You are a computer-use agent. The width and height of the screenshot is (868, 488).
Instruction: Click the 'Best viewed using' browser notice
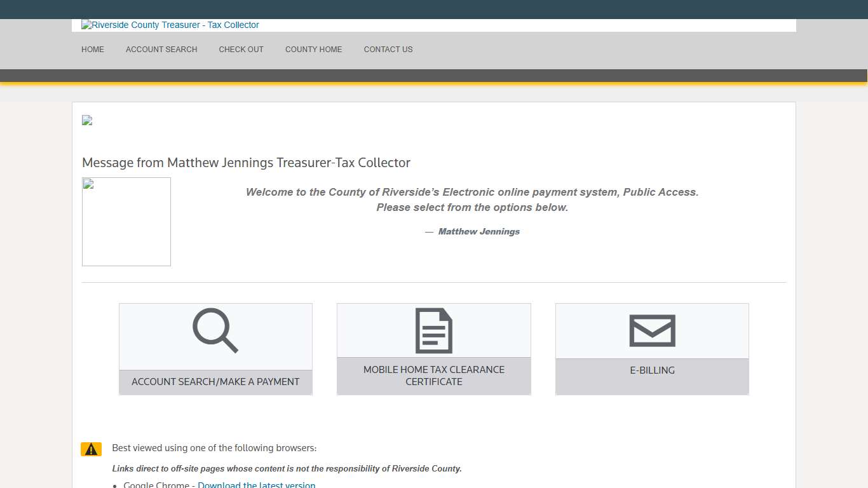tap(214, 448)
